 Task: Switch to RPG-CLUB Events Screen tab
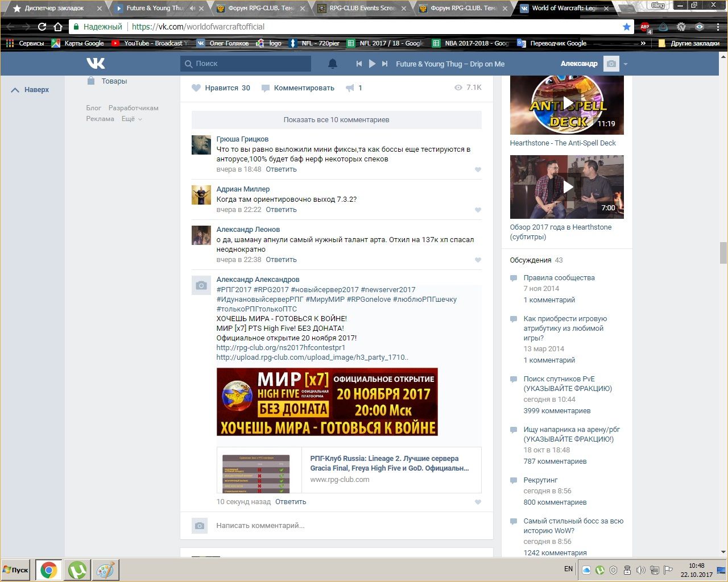(x=362, y=8)
